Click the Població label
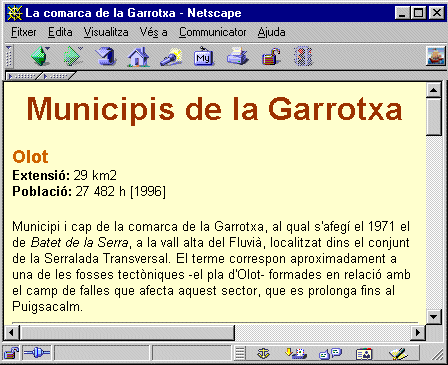This screenshot has width=448, height=365. pos(42,191)
